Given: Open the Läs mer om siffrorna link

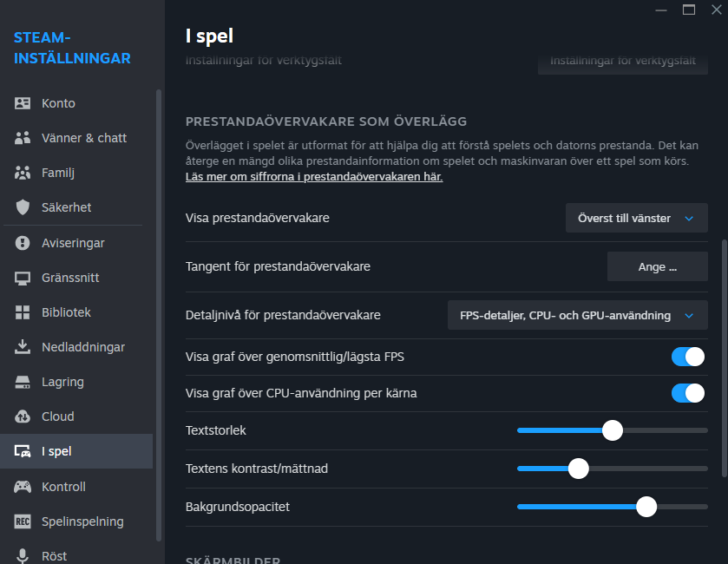Looking at the screenshot, I should pyautogui.click(x=314, y=177).
